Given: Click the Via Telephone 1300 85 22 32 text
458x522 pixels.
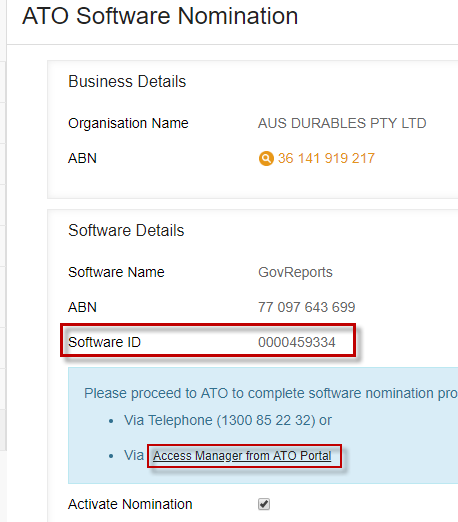Looking at the screenshot, I should click(x=228, y=420).
